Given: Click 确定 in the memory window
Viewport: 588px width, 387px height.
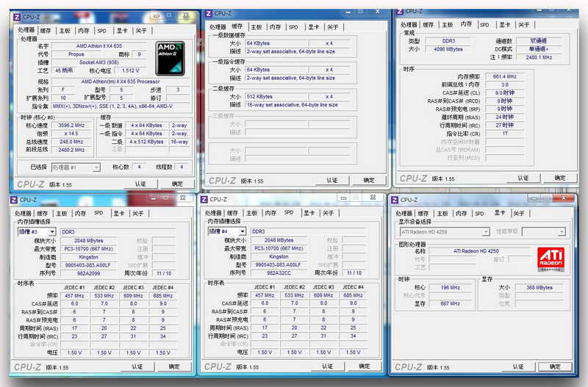Looking at the screenshot, I should (560, 178).
